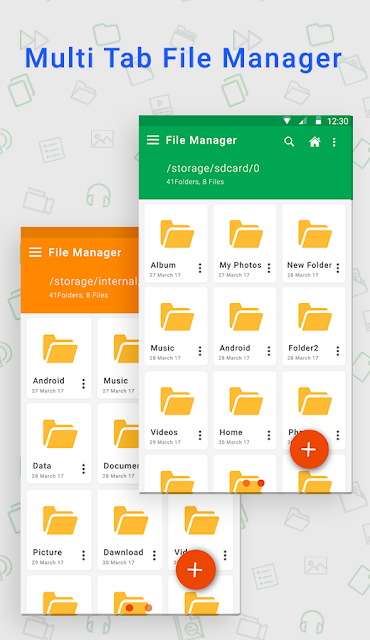Image resolution: width=370 pixels, height=640 pixels.
Task: Click the battery icon in status bar
Action: pos(318,121)
